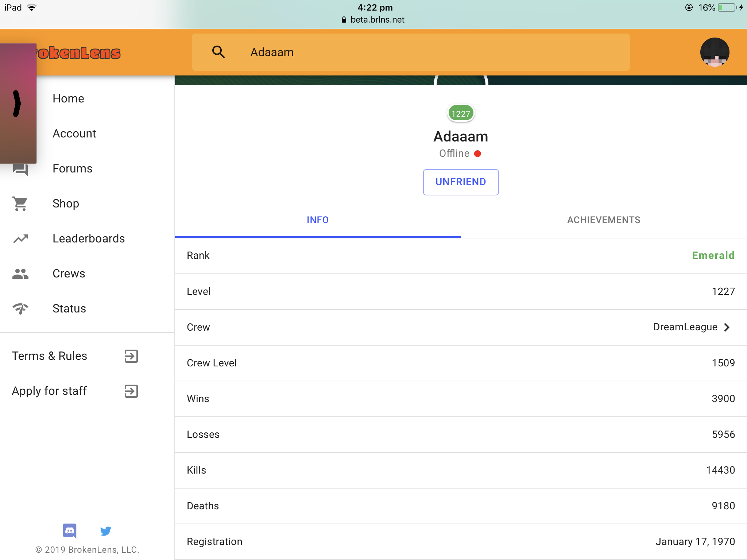747x560 pixels.
Task: Click the Rank row label
Action: (198, 256)
